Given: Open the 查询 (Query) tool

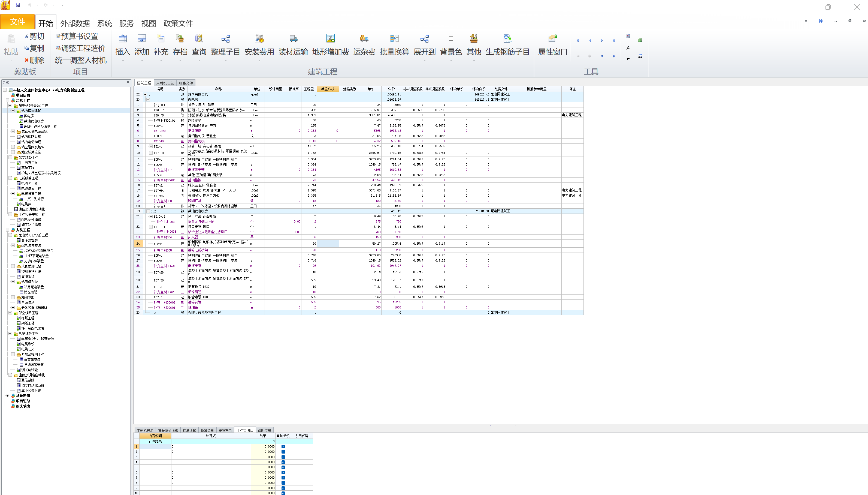Looking at the screenshot, I should pos(199,39).
